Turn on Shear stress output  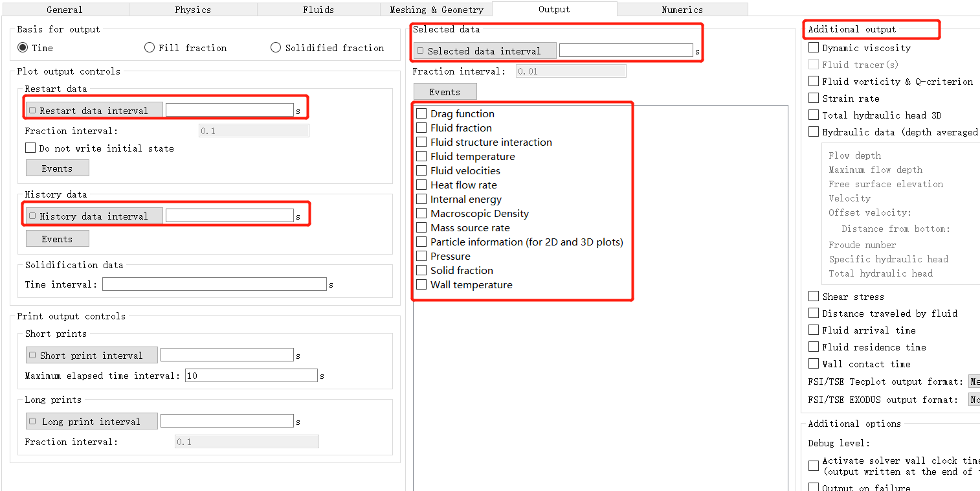coord(814,297)
